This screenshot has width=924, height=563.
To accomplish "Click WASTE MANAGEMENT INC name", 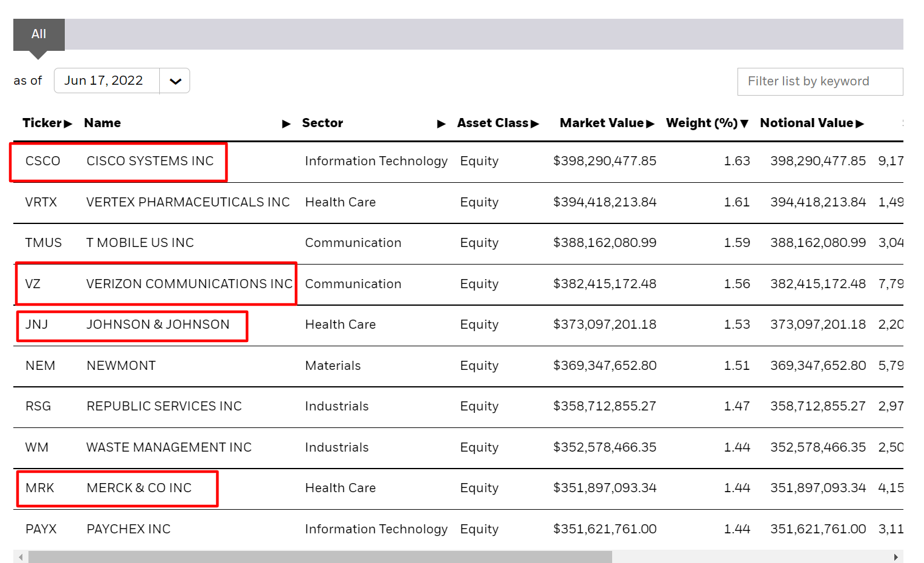I will 169,447.
